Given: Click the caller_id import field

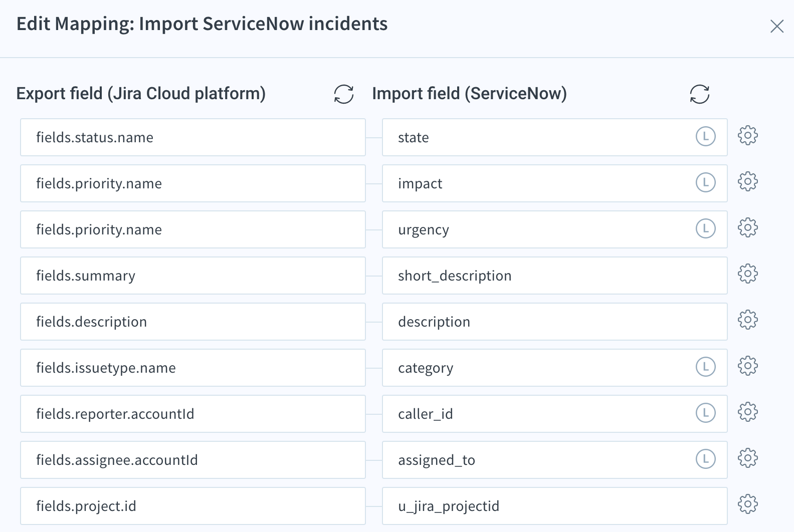Looking at the screenshot, I should (555, 414).
